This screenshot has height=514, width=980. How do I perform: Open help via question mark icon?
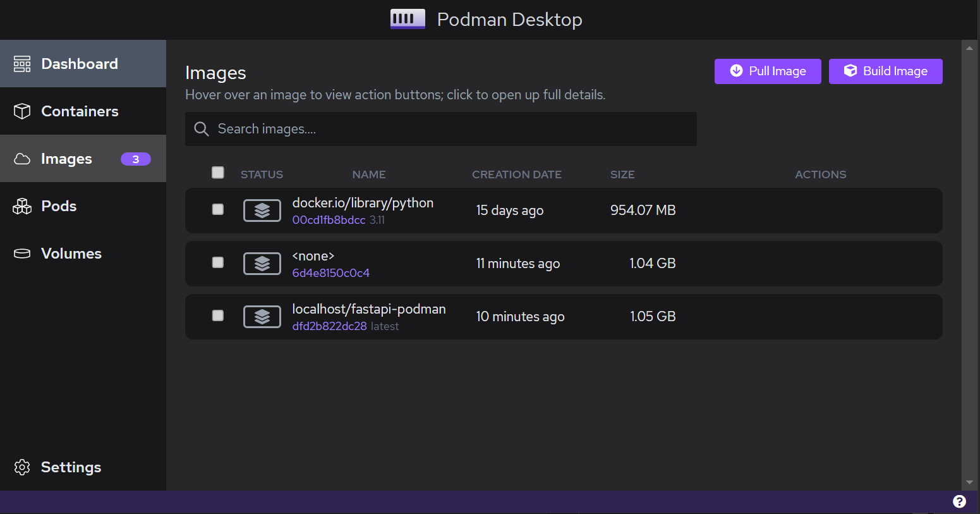point(959,501)
